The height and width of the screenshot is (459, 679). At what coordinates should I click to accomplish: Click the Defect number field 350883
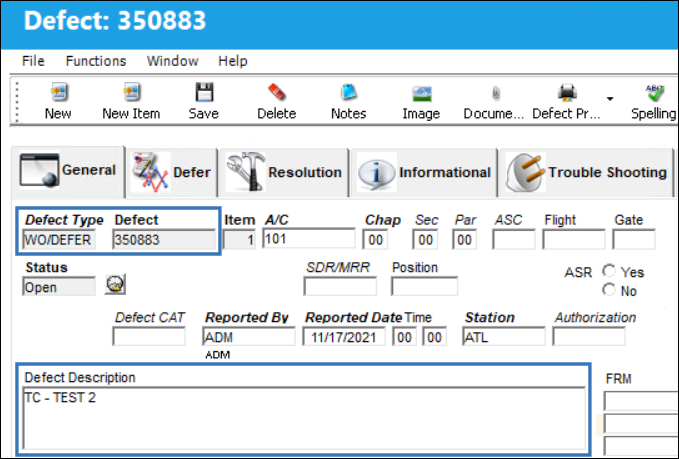click(x=164, y=240)
